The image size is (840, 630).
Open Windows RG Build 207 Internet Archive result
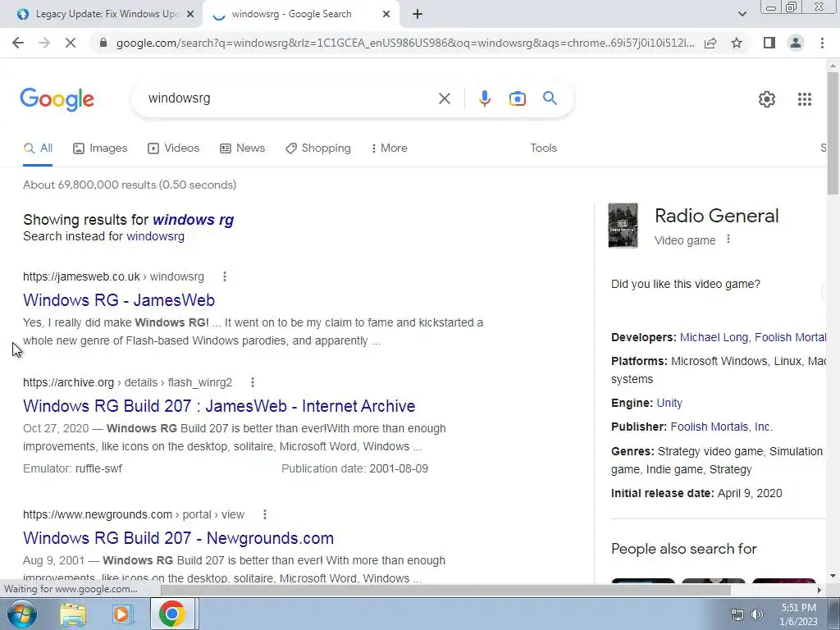tap(219, 406)
